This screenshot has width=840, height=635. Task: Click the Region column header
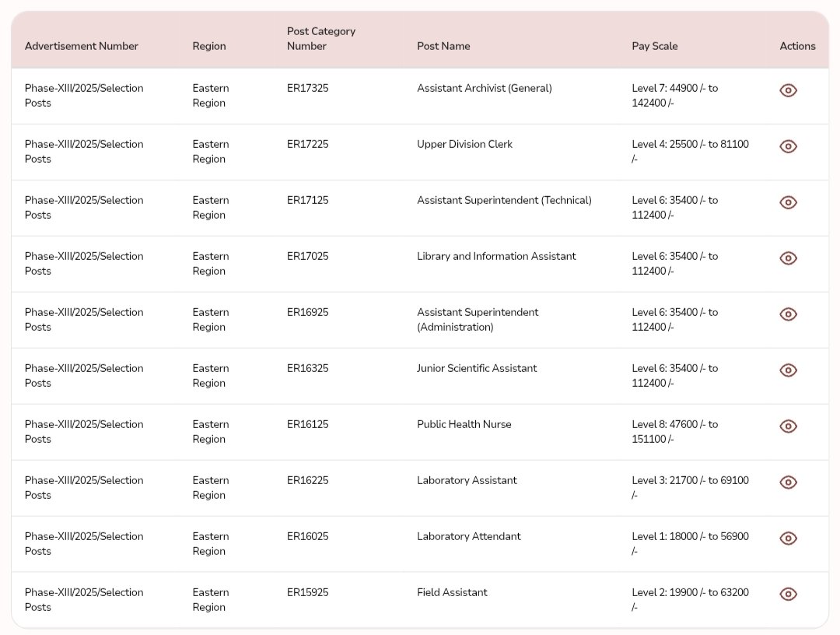coord(209,46)
